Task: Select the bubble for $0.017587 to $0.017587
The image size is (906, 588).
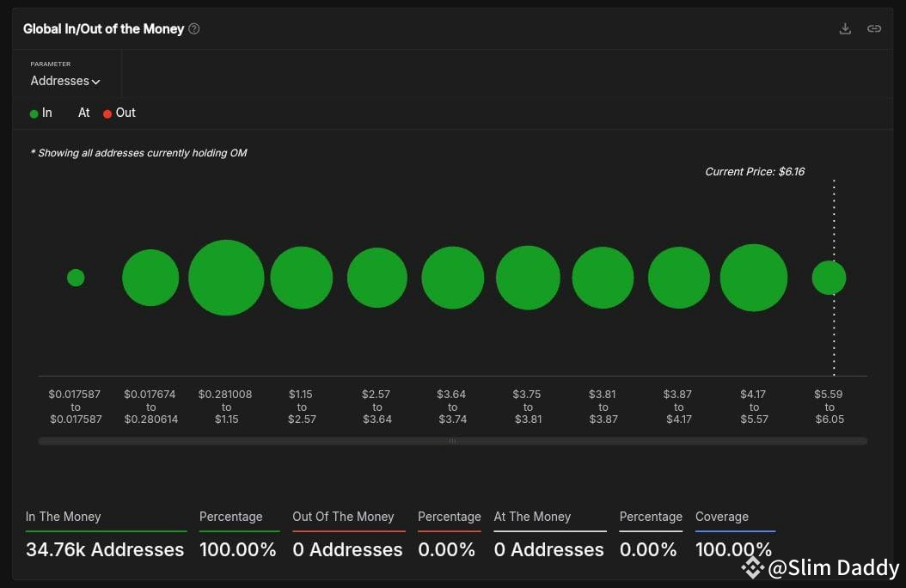Action: coord(76,278)
